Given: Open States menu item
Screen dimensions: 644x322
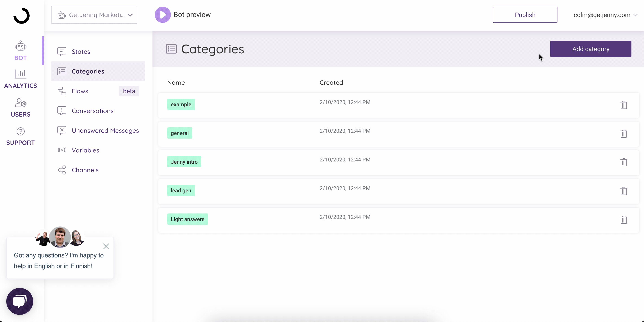Looking at the screenshot, I should (x=80, y=51).
